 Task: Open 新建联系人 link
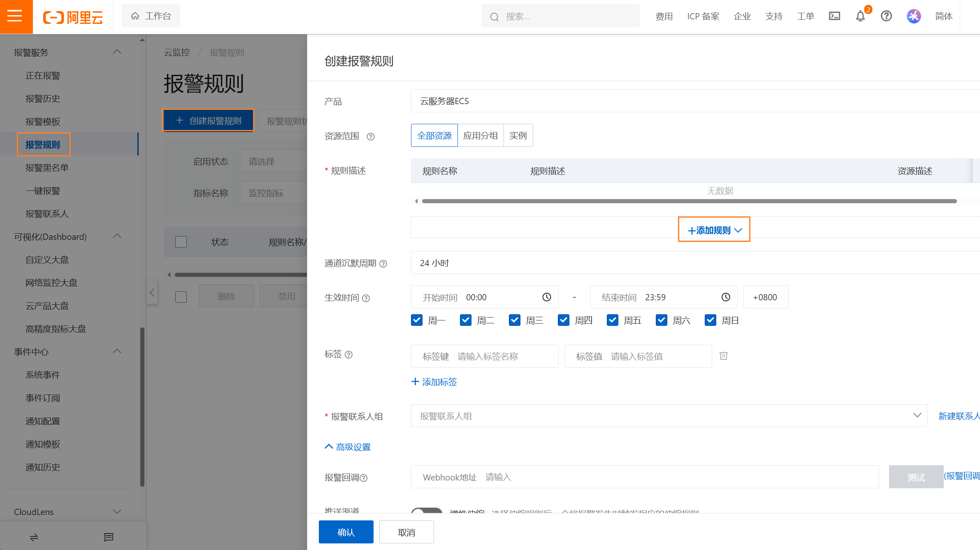point(959,415)
